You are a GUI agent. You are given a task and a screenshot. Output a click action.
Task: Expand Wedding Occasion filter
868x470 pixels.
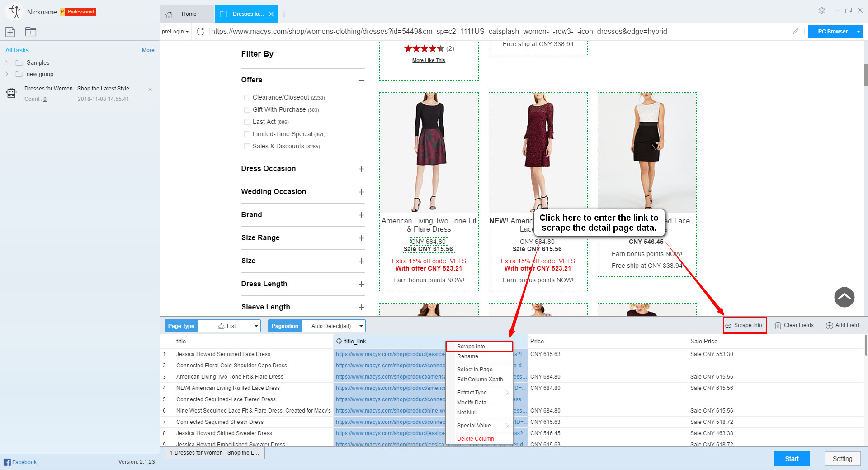(361, 192)
